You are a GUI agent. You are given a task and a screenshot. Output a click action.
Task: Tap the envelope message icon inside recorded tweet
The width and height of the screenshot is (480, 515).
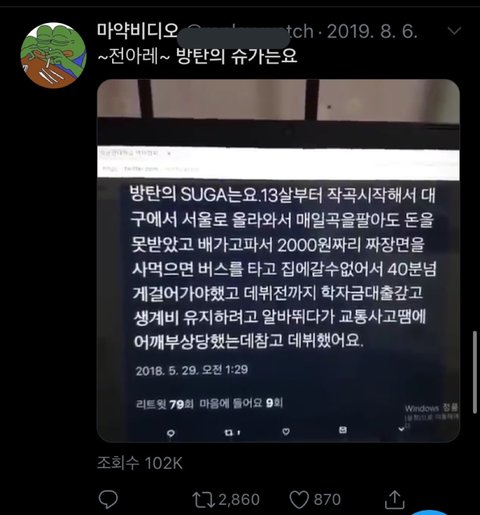tap(343, 430)
